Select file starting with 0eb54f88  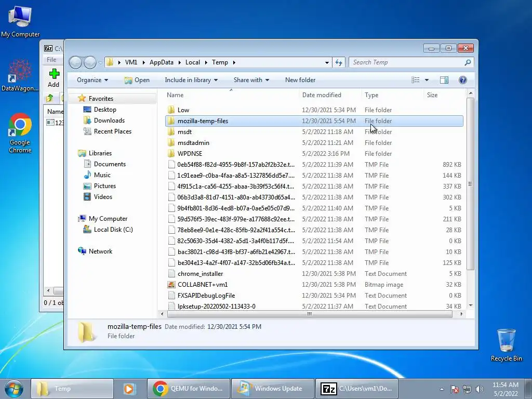click(314, 165)
